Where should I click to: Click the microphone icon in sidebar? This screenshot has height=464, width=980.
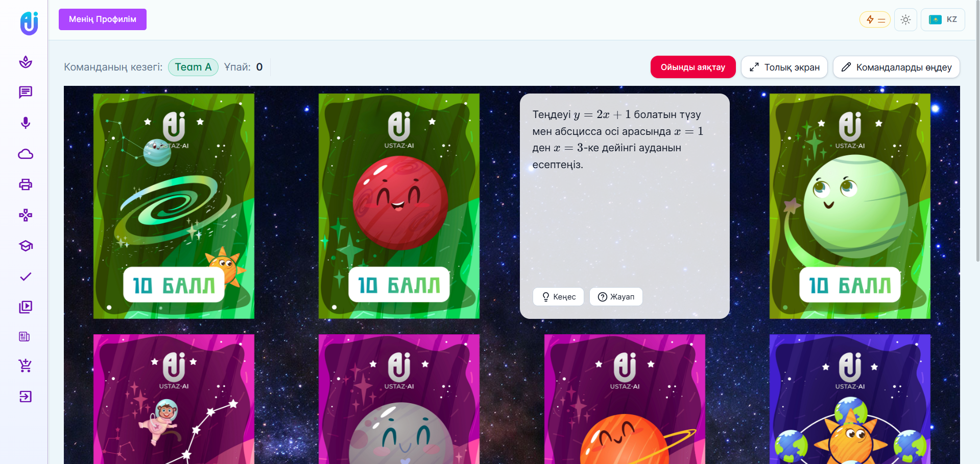click(x=26, y=123)
